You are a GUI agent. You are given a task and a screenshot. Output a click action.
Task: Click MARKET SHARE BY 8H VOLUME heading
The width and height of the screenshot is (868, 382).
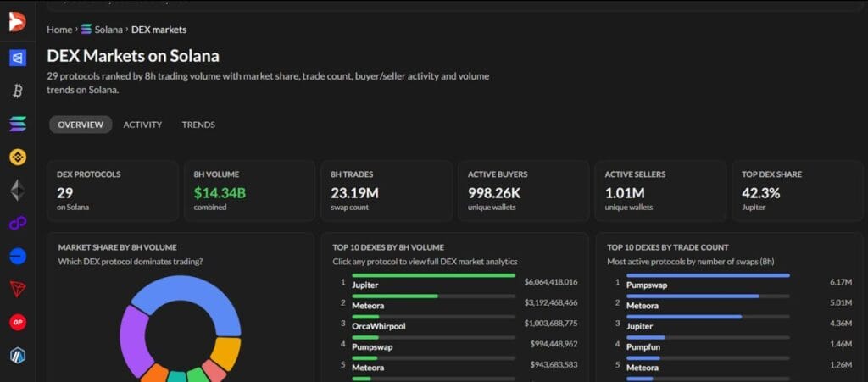point(117,247)
